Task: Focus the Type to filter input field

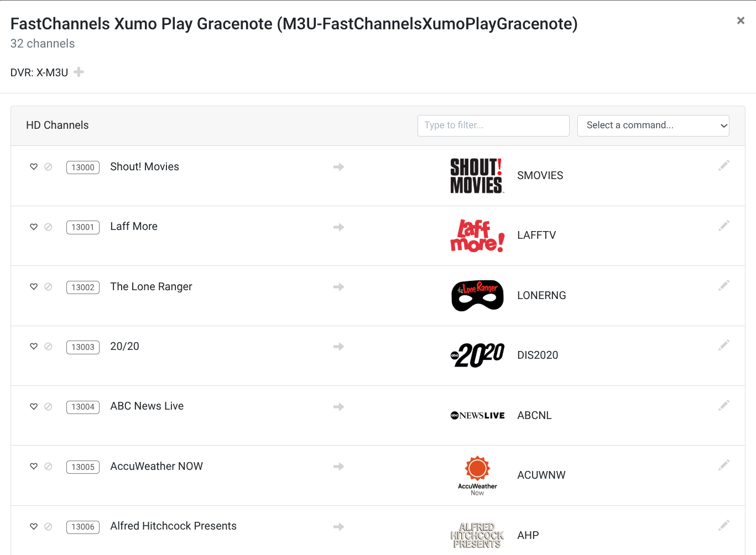Action: [x=493, y=125]
